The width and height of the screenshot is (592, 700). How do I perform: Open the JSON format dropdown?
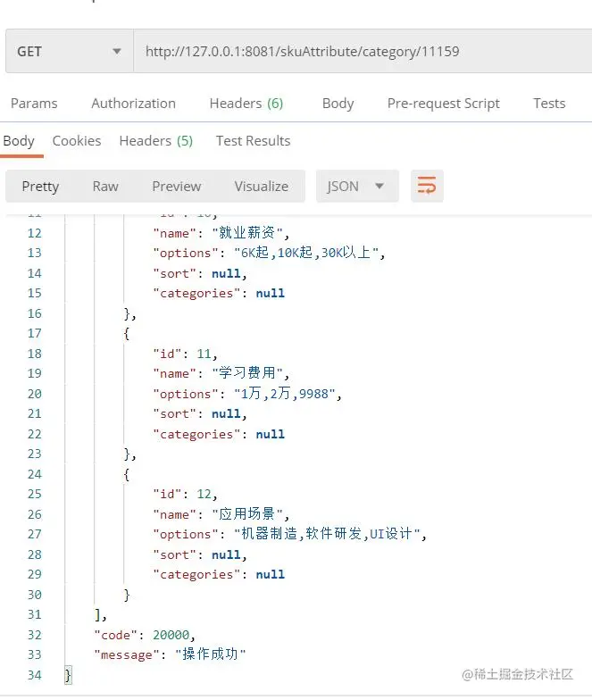point(356,186)
